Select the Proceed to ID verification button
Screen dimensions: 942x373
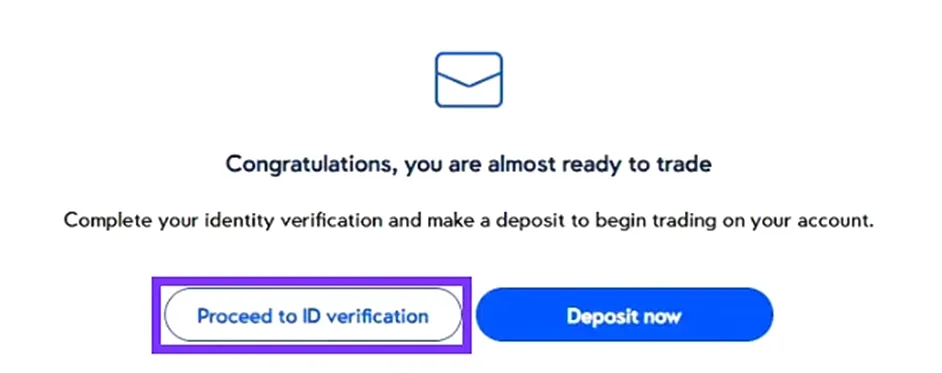tap(312, 315)
